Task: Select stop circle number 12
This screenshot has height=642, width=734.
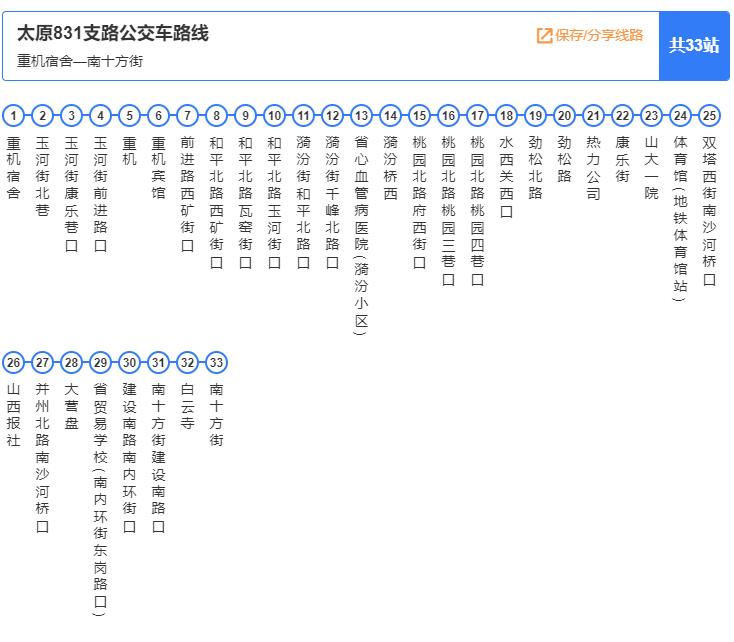Action: (x=333, y=116)
